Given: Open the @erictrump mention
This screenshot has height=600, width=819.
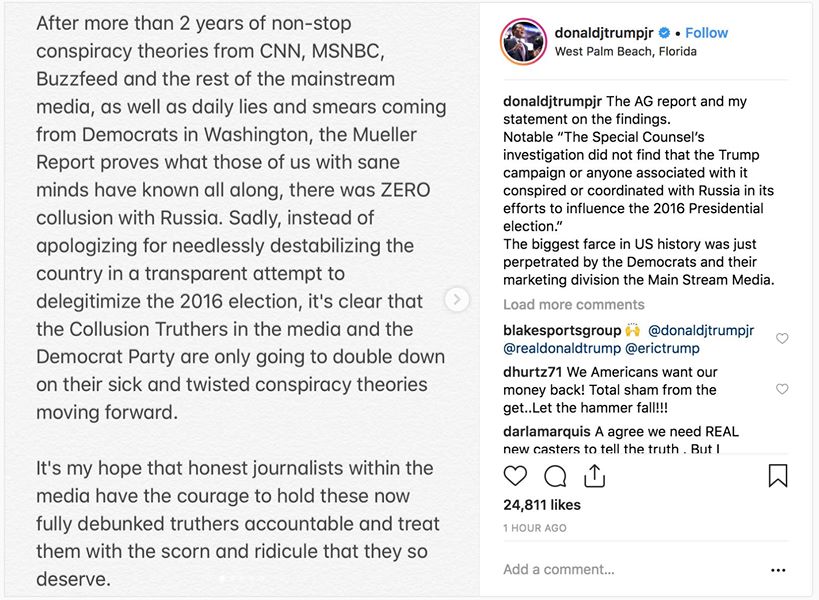Looking at the screenshot, I should tap(663, 349).
